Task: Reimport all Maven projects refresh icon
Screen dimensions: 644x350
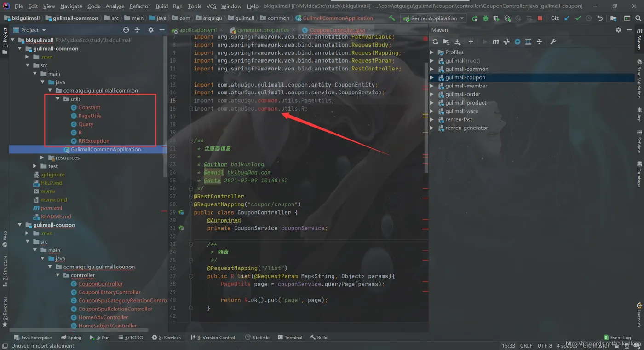Action: pyautogui.click(x=435, y=41)
